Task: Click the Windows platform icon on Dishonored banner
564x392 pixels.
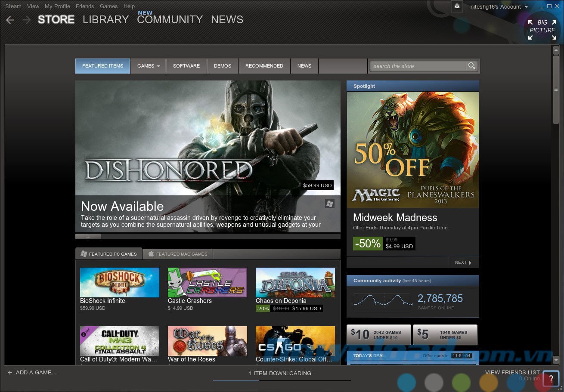Action: [330, 204]
